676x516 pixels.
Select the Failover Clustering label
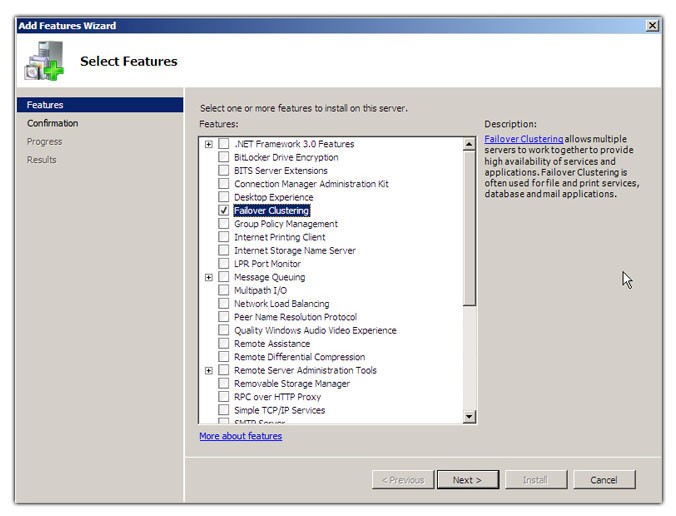point(272,210)
